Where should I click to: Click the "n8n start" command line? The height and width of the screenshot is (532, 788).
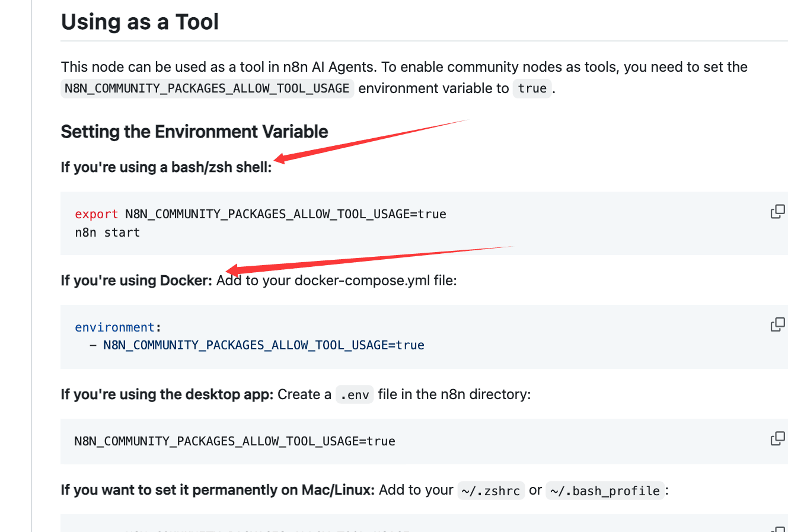pyautogui.click(x=107, y=232)
